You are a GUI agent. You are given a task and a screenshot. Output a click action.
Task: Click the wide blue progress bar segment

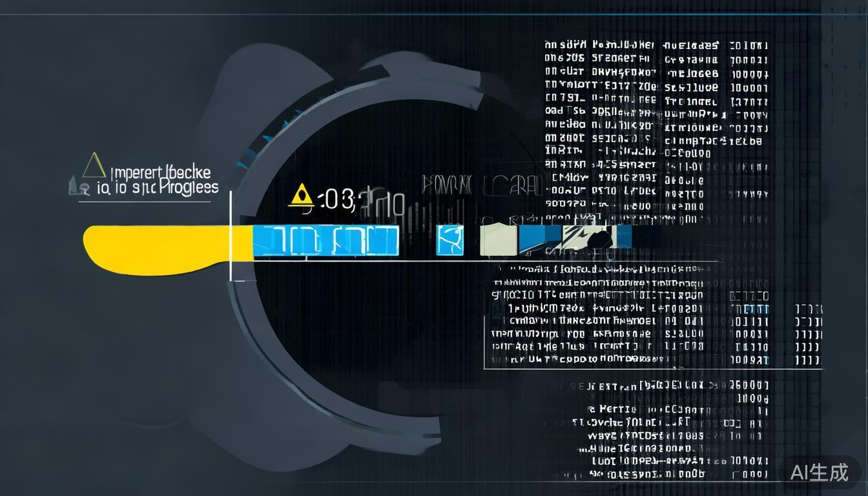click(325, 241)
